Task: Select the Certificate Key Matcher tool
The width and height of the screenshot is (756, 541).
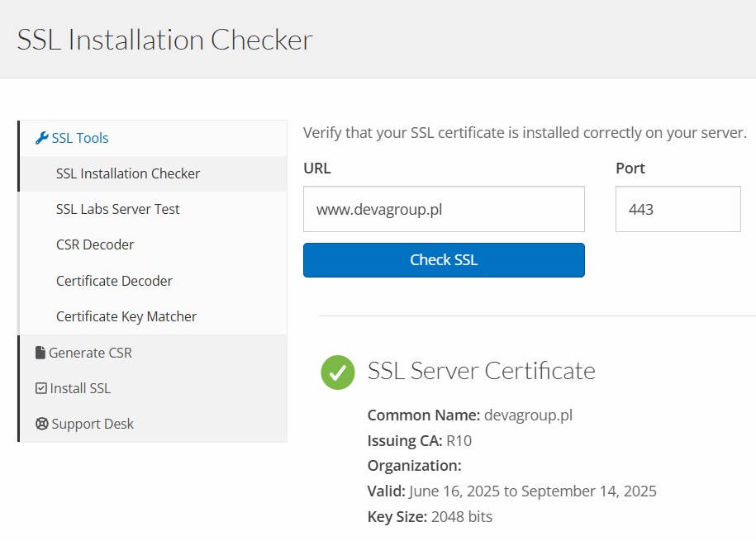Action: click(x=126, y=316)
